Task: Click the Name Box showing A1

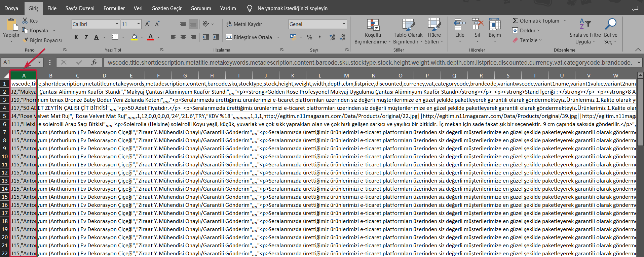Action: click(x=23, y=62)
